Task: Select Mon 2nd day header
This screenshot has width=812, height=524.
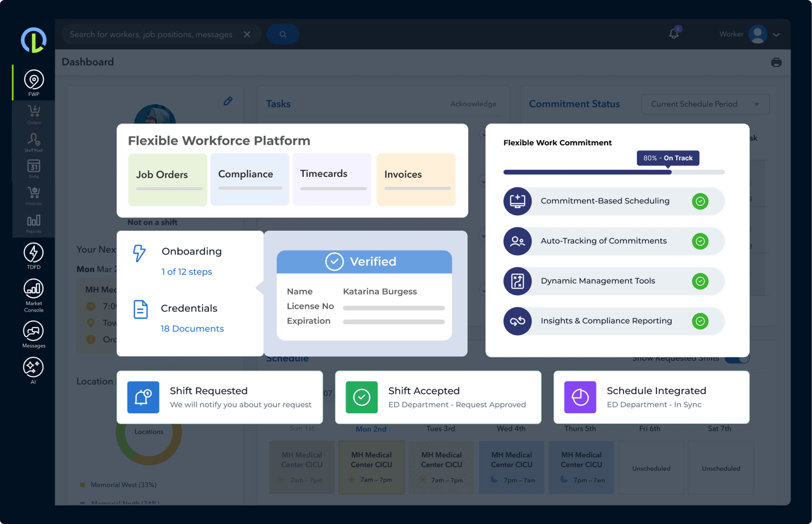Action: 371,429
